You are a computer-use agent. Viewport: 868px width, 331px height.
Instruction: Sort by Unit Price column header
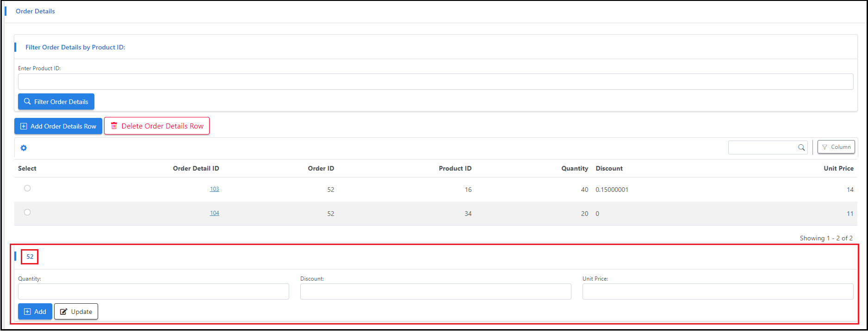838,168
